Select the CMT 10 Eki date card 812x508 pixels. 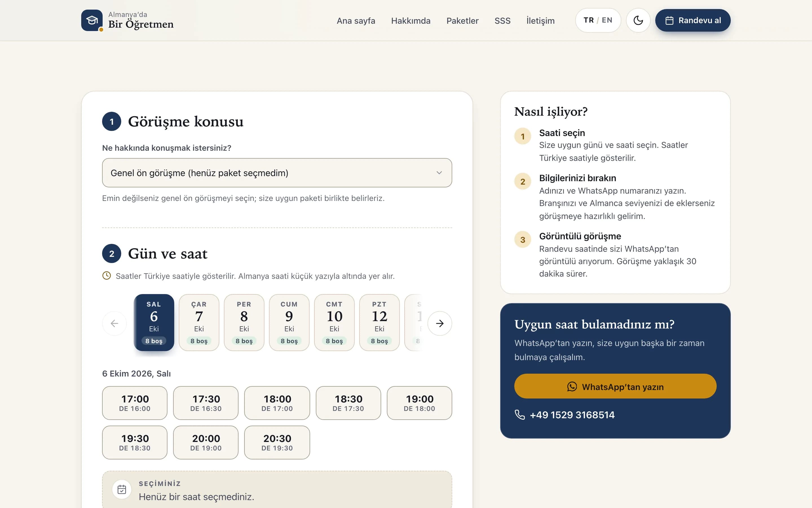tap(334, 323)
